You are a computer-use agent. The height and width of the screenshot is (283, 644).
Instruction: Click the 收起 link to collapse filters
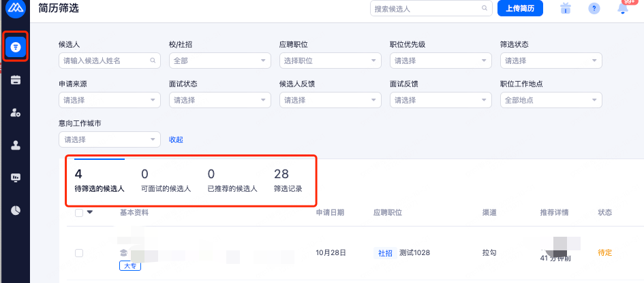coord(176,139)
